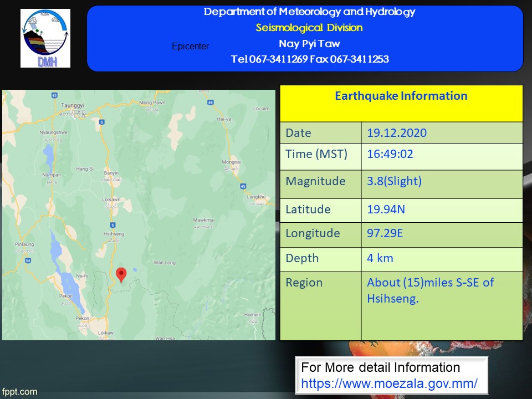Select the magnitude value 3.8(Slight)
The width and height of the screenshot is (532, 399).
click(394, 181)
